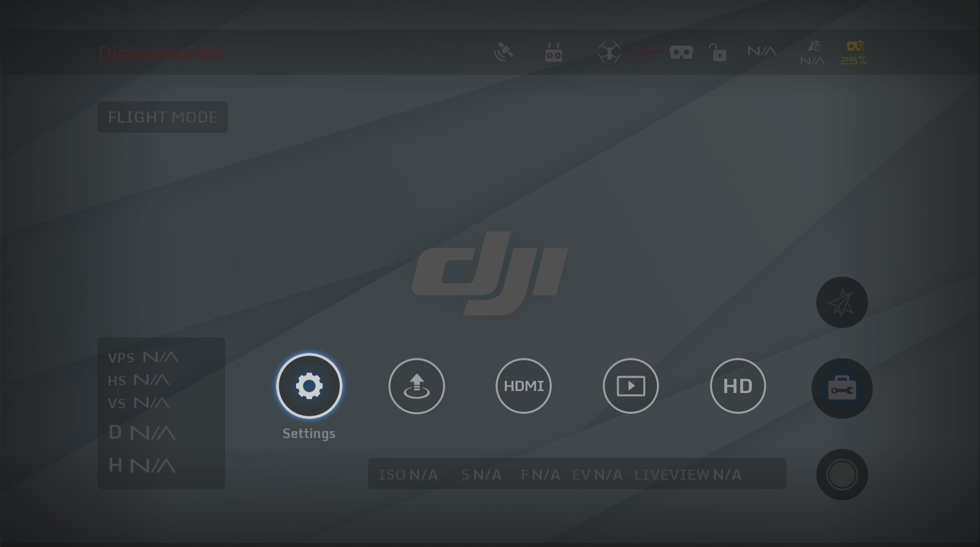Select the drone aircraft status icon
The image size is (980, 547).
(609, 52)
